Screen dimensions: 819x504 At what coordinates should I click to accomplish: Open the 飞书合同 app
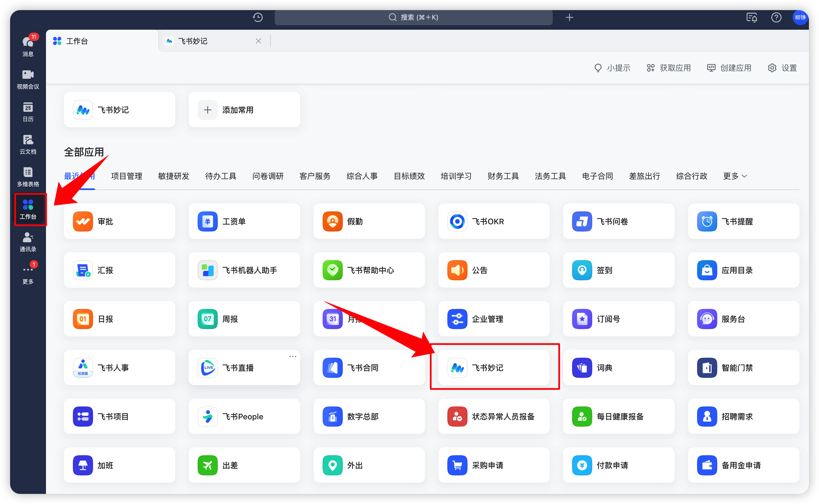click(369, 368)
